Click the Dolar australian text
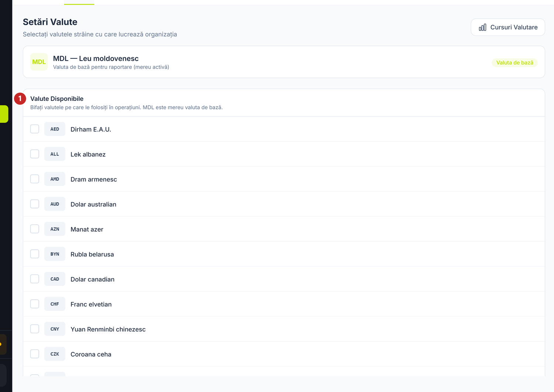Viewport: 554px width, 392px height. point(93,204)
